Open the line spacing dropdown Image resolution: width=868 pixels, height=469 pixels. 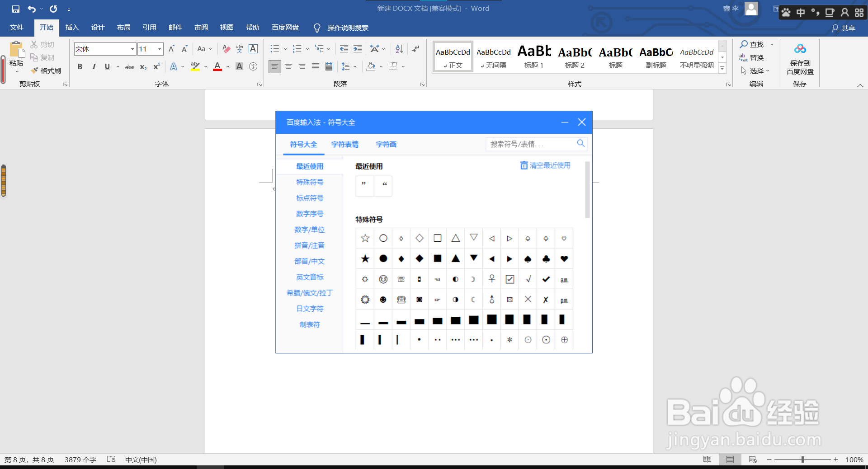pos(354,66)
